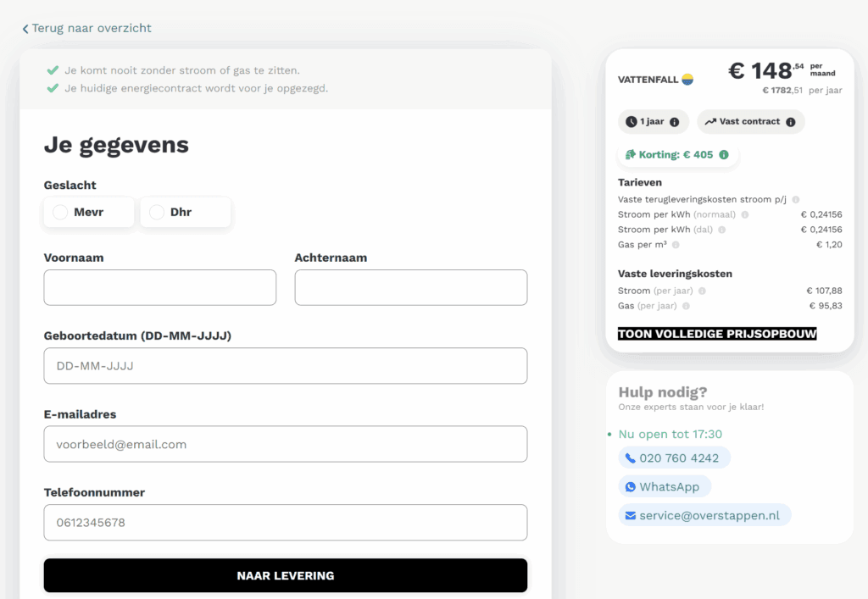Click info icon for Gas per m³

(x=676, y=245)
